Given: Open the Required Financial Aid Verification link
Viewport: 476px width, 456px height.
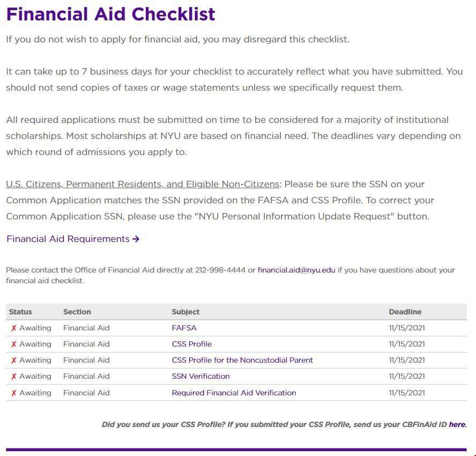Looking at the screenshot, I should pyautogui.click(x=234, y=393).
